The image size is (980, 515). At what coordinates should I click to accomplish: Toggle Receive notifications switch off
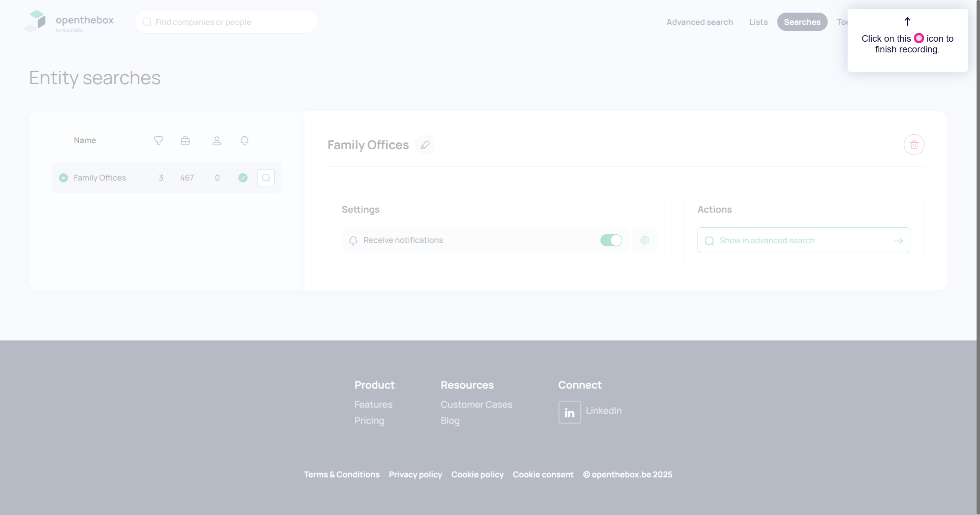pos(611,240)
